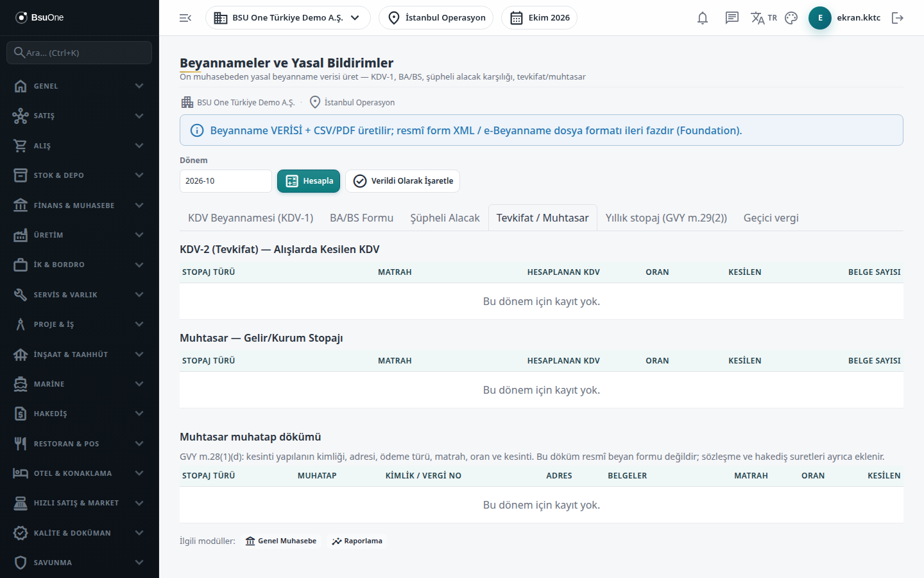Open the Satış module icon
Image resolution: width=924 pixels, height=578 pixels.
[x=21, y=116]
